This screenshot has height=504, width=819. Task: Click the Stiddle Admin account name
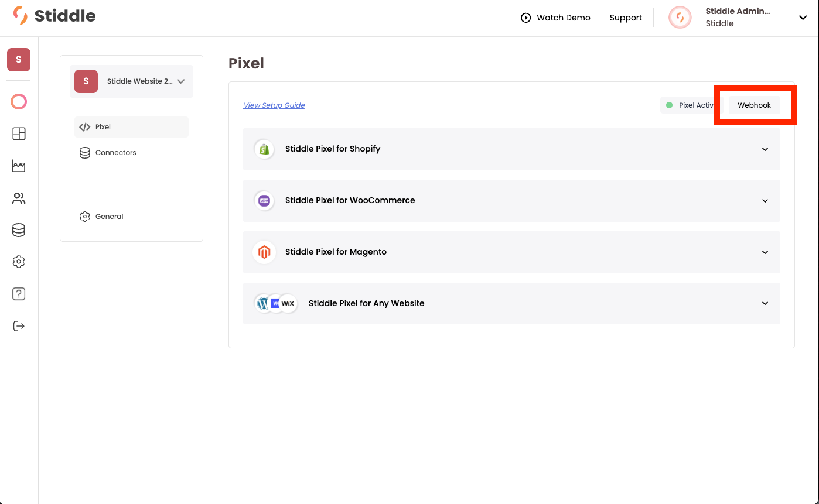click(x=738, y=11)
